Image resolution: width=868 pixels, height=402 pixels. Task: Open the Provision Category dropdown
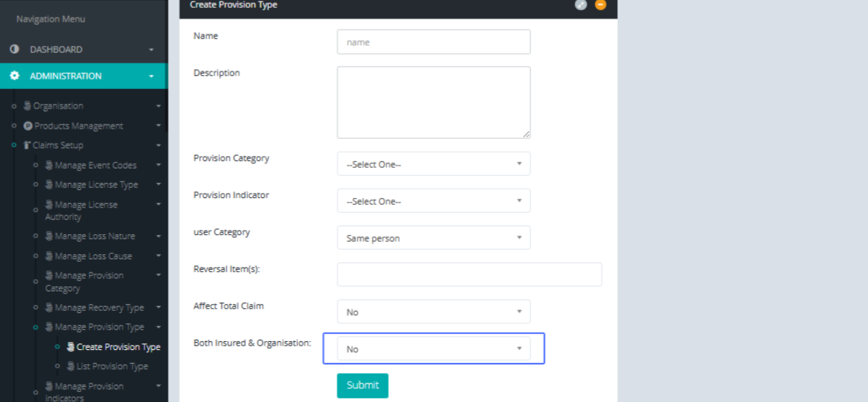(433, 164)
